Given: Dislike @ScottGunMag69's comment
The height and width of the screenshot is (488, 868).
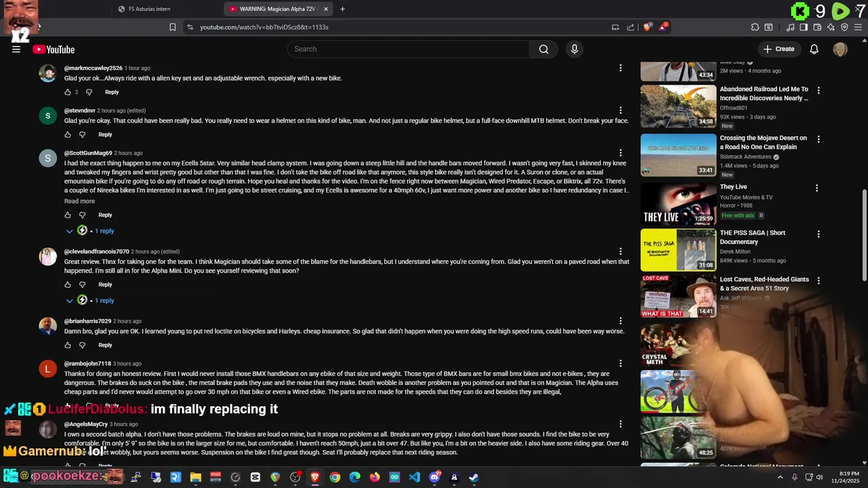Looking at the screenshot, I should (82, 215).
